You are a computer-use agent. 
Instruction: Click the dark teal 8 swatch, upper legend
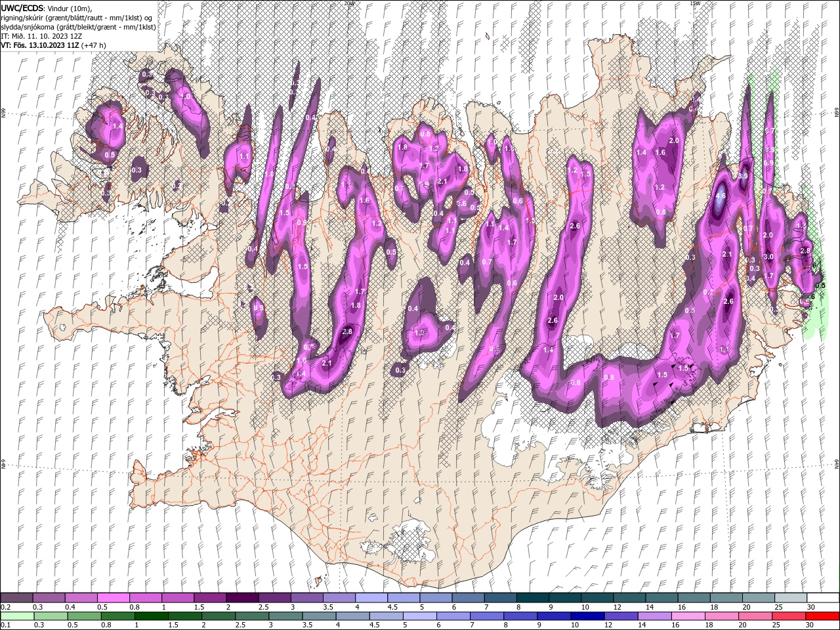coord(532,597)
